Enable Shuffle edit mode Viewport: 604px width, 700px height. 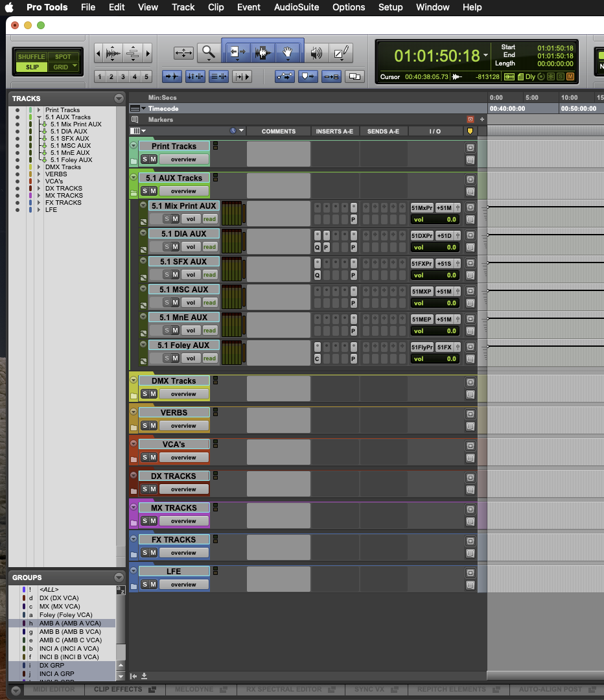click(31, 56)
